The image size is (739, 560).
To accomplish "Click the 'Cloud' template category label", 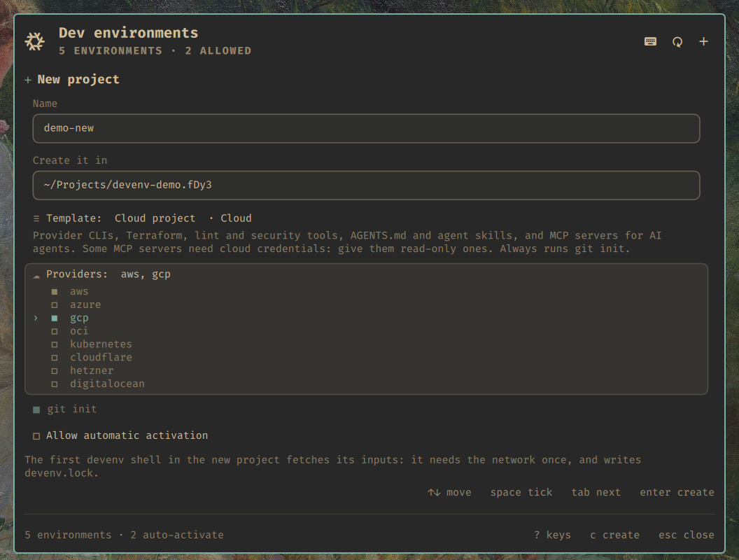I will click(236, 218).
